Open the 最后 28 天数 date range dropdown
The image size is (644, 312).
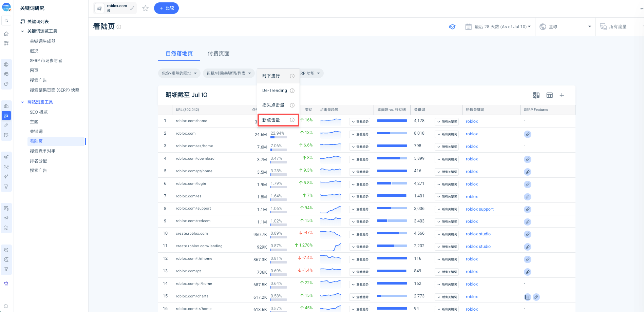(x=498, y=27)
